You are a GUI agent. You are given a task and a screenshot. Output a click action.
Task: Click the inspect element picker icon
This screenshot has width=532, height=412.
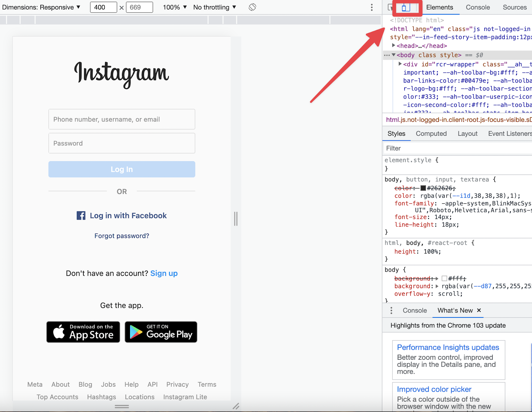tap(390, 7)
